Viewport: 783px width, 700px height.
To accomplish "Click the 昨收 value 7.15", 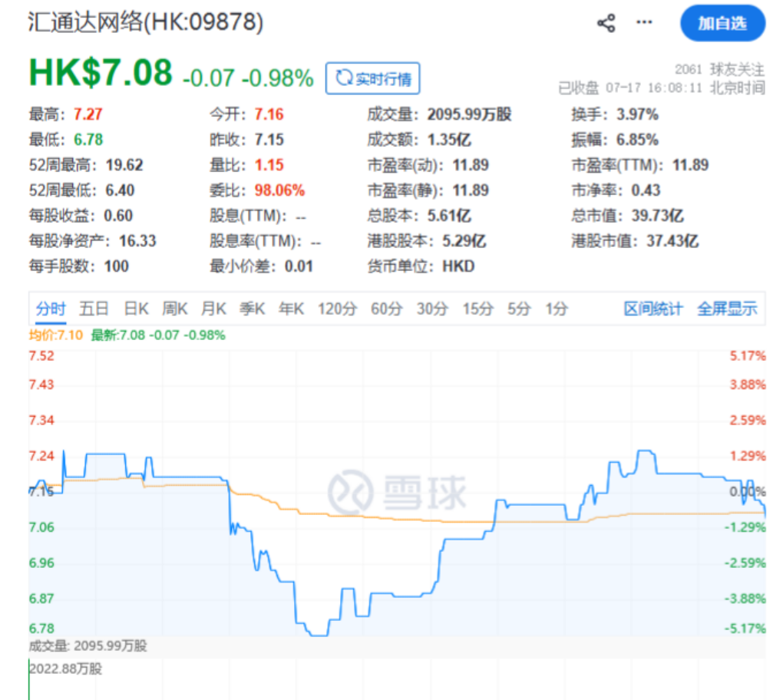I will click(269, 140).
